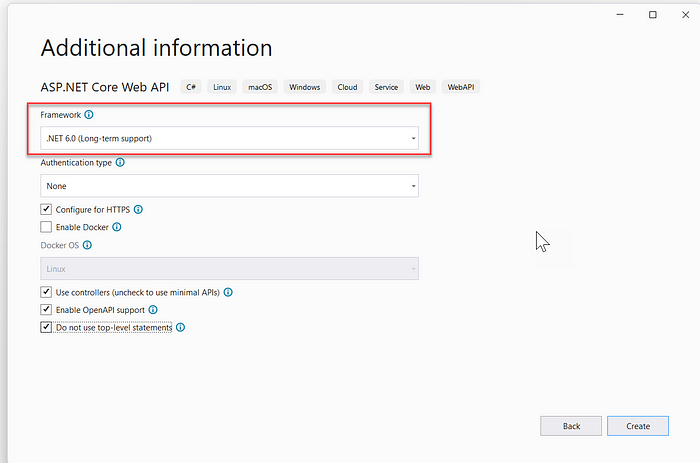
Task: Minimize the dialog window
Action: (620, 15)
